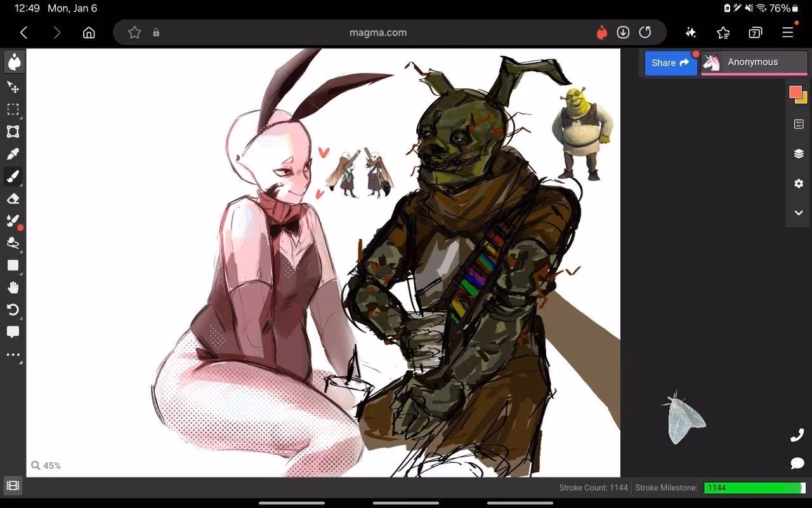This screenshot has width=812, height=508.
Task: Open the chat bubble panel
Action: coord(797,464)
